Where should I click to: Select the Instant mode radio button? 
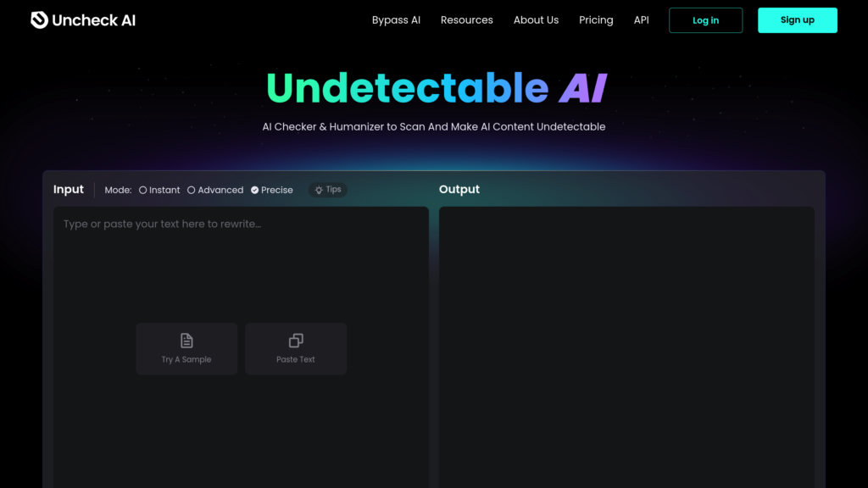coord(143,191)
